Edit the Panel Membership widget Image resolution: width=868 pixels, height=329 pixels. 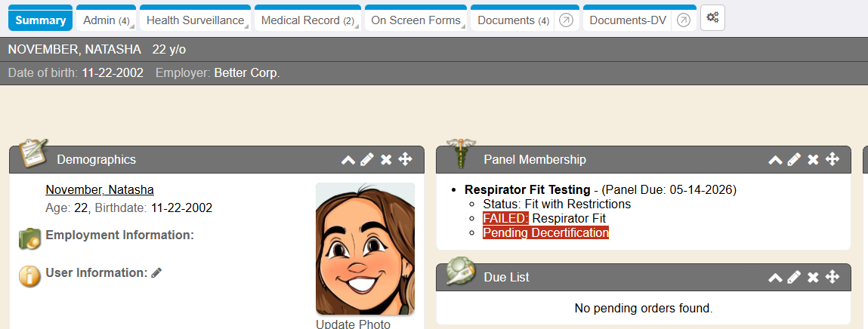(x=794, y=159)
